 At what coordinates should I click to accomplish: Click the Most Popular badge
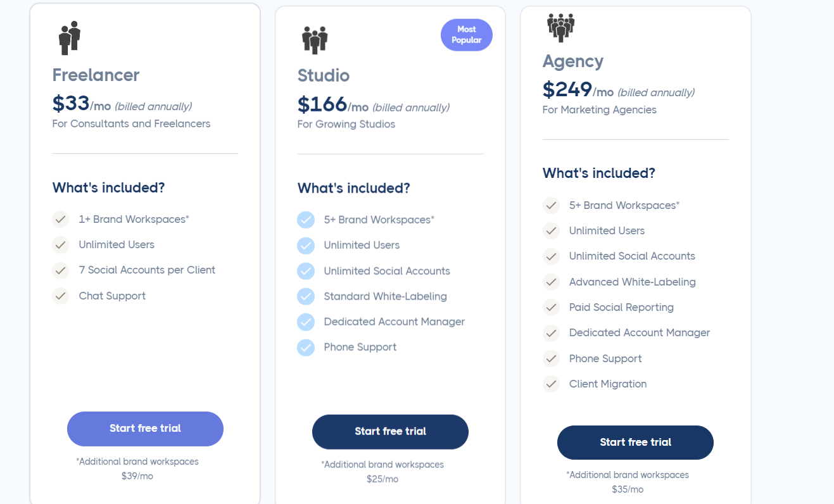tap(466, 35)
